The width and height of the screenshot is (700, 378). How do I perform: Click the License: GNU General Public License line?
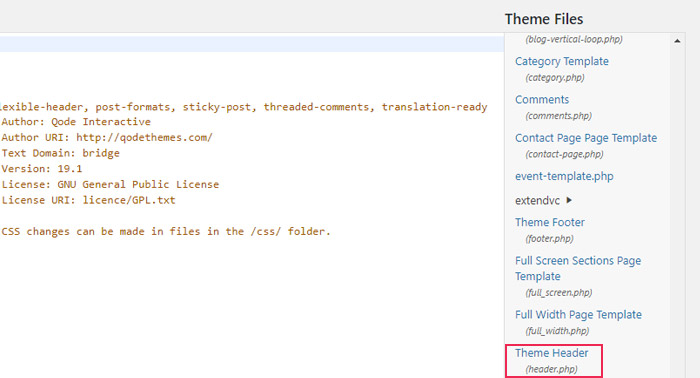pos(110,184)
